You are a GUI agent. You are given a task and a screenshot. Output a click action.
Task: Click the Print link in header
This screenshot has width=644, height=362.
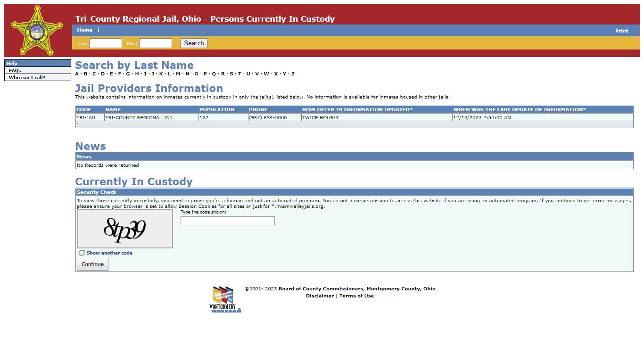pos(621,31)
